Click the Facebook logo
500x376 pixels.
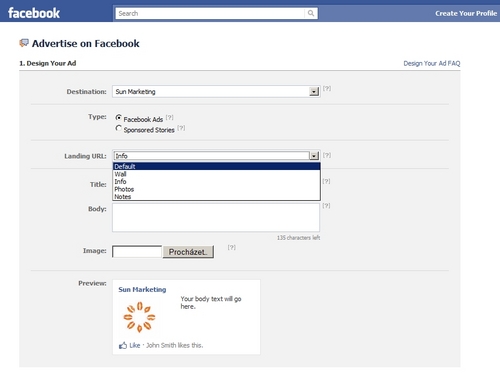(x=34, y=13)
